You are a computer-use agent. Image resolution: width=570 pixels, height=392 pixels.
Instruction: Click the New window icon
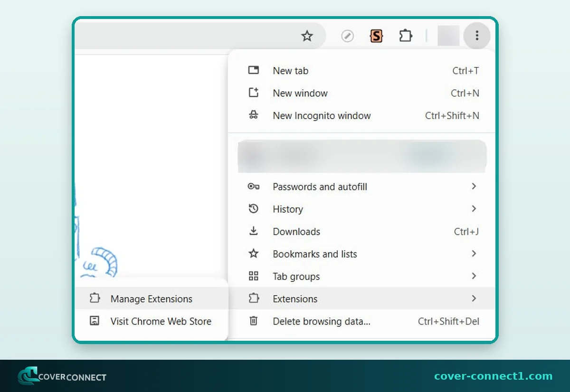(254, 93)
